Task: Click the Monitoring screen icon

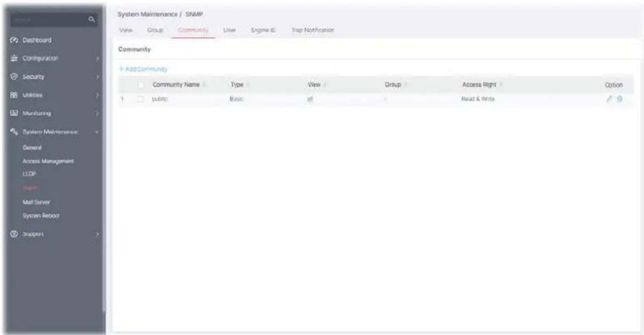Action: (x=14, y=113)
